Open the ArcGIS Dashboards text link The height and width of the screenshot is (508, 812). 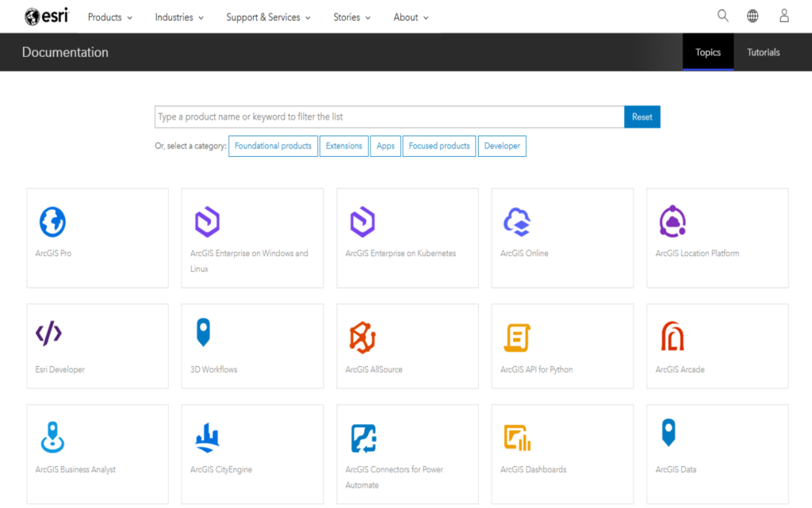[x=534, y=469]
